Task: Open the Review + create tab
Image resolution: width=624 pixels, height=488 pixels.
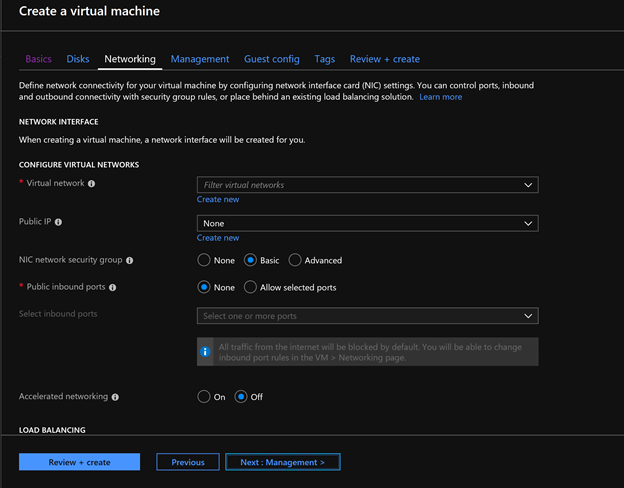Action: click(x=385, y=59)
